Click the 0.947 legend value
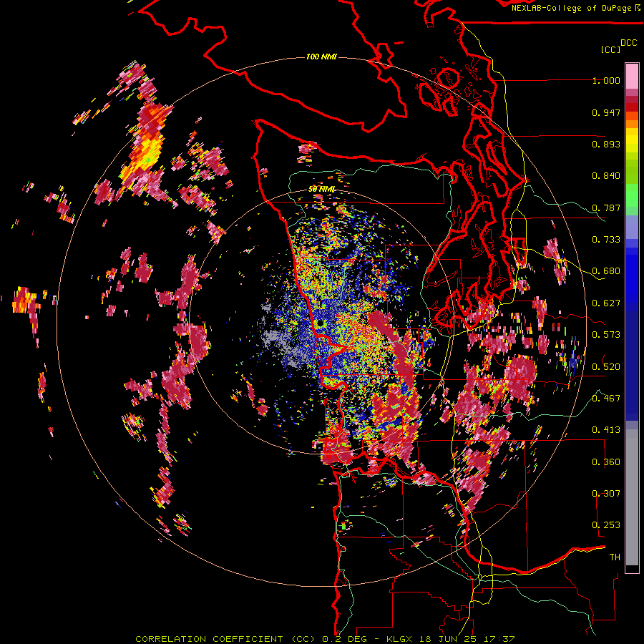This screenshot has width=644, height=644. 606,112
